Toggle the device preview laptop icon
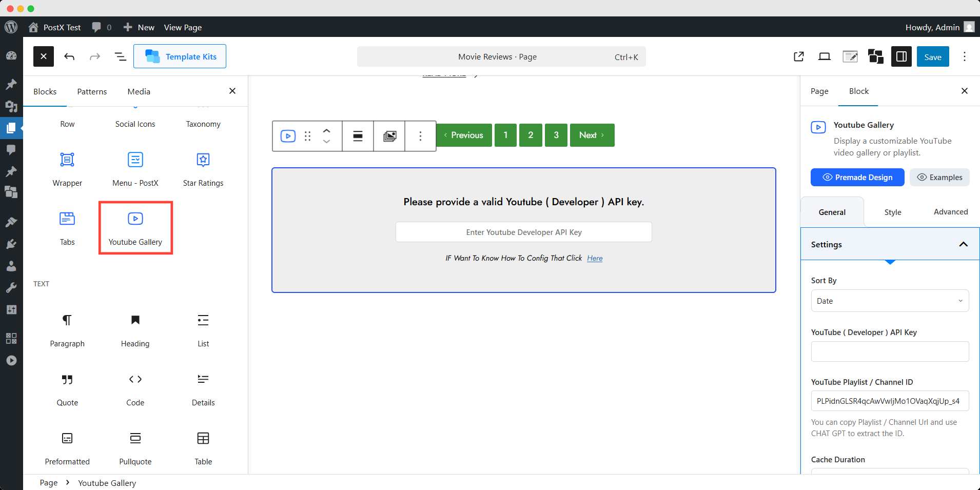The image size is (980, 490). tap(824, 56)
